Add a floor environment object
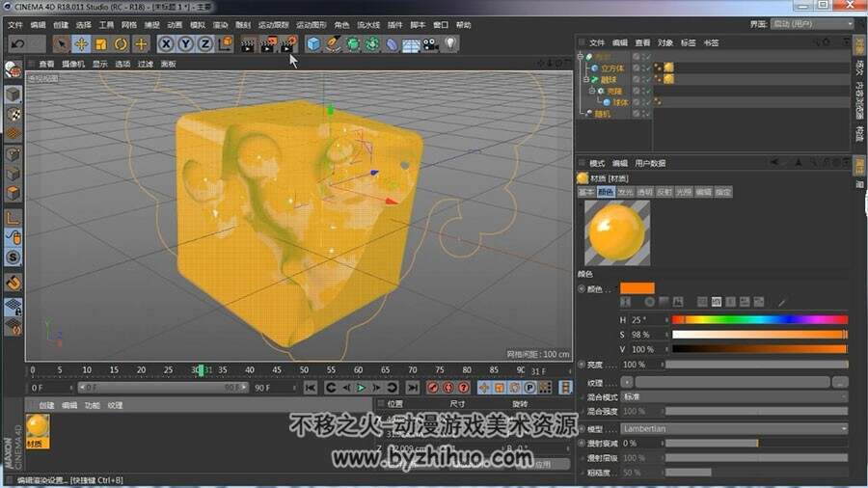 [x=411, y=44]
